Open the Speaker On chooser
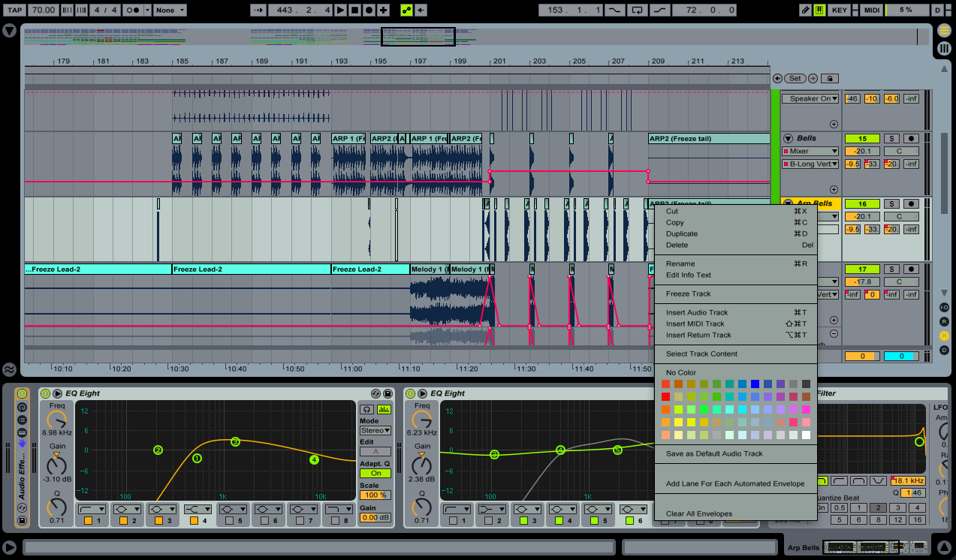This screenshot has width=956, height=560. pos(810,98)
